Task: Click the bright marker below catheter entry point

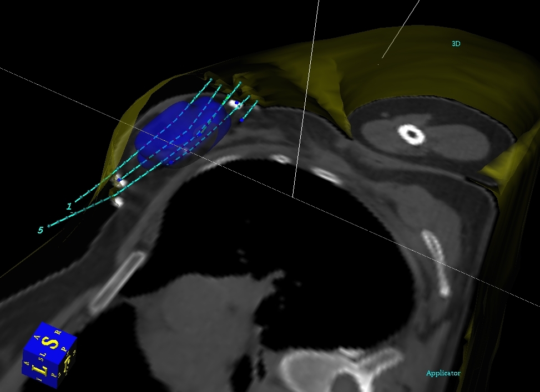Action: pos(118,202)
